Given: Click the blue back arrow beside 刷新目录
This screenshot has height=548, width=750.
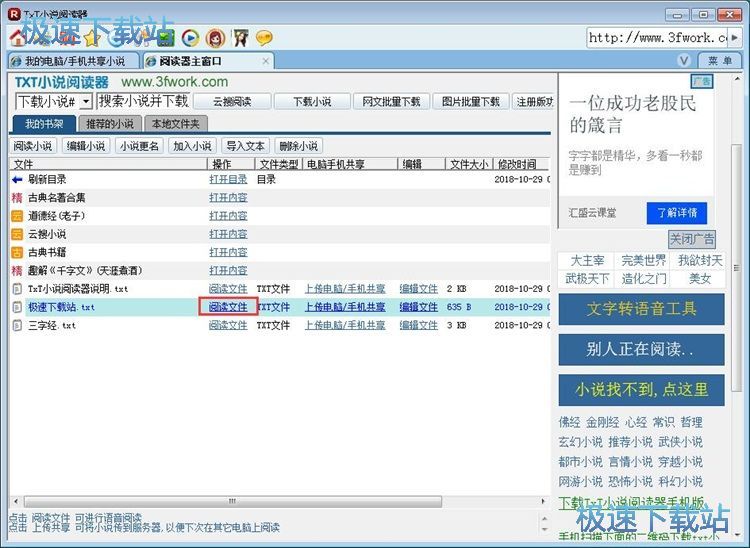Looking at the screenshot, I should click(x=17, y=179).
